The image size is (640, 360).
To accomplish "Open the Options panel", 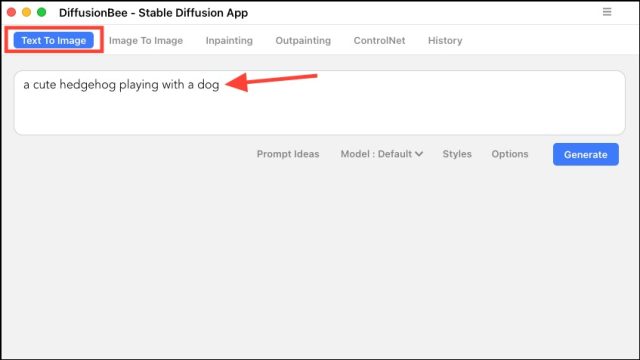I will coord(510,154).
